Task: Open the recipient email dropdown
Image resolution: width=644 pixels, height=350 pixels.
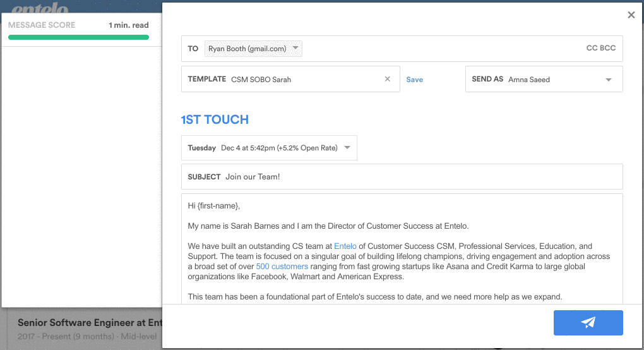Action: click(x=253, y=49)
